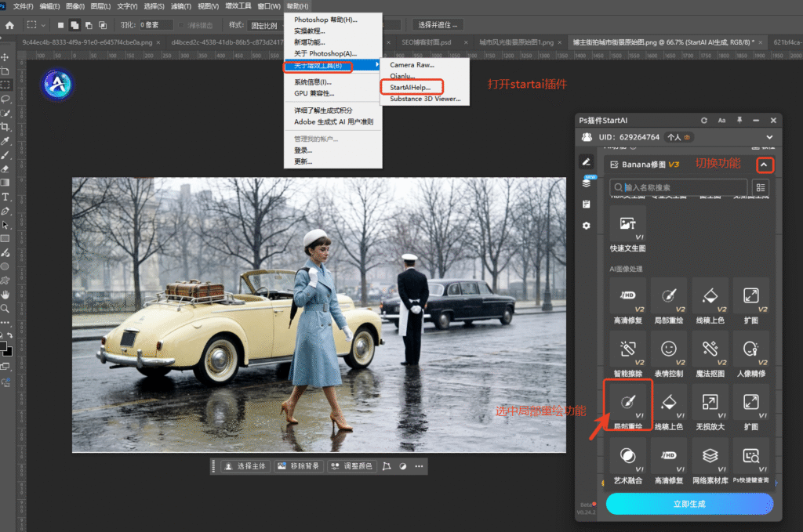Choose Substance 3D Viewer... from submenu
Screen dimensions: 803x532
[424, 99]
